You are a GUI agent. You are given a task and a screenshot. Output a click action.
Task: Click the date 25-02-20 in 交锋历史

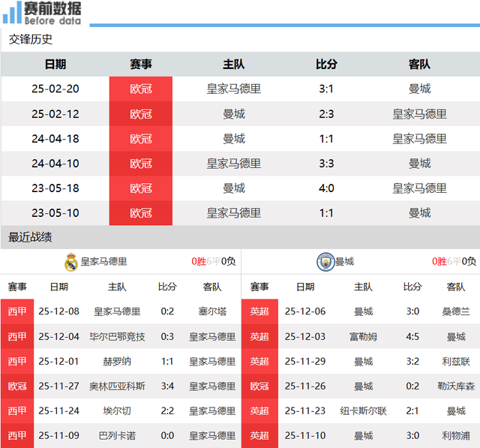pos(55,89)
